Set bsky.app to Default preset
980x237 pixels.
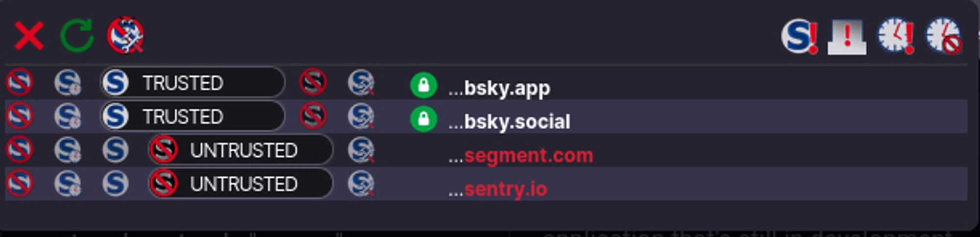(20, 82)
